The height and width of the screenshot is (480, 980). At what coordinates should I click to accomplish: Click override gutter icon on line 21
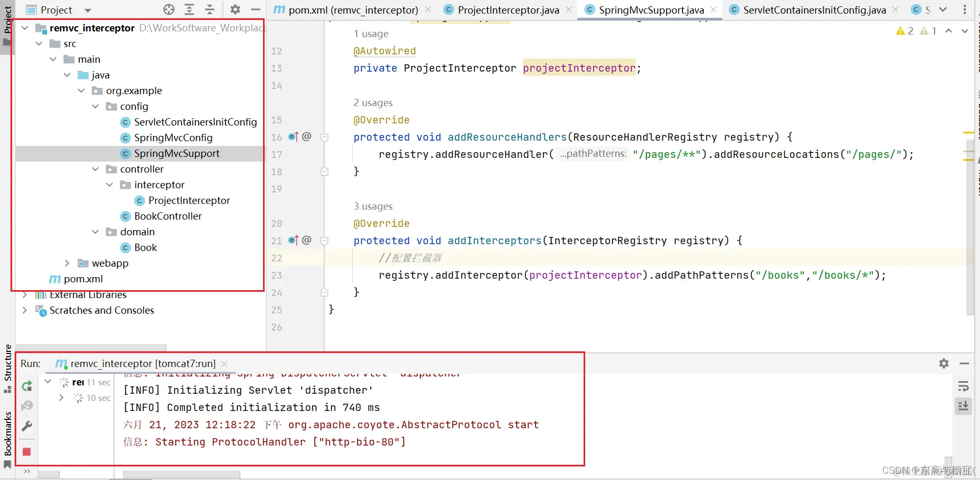(x=293, y=241)
